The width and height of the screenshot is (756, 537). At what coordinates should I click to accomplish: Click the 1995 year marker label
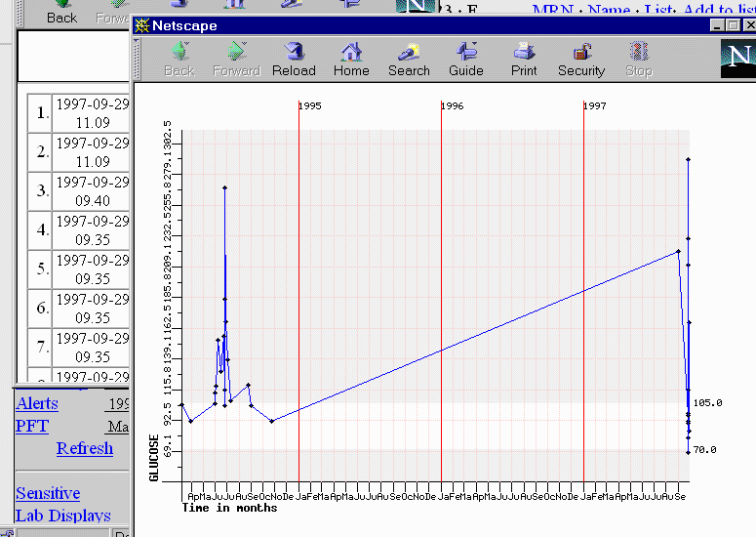[310, 105]
